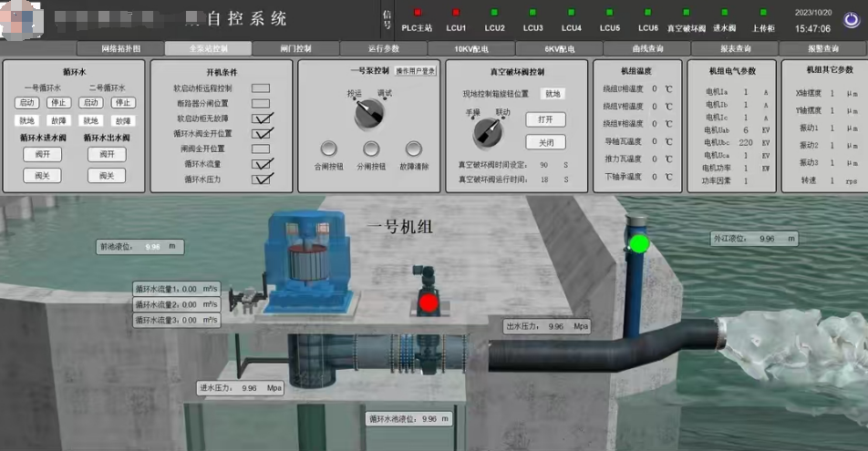
Task: Open the 10KV配电 tab
Action: 470,48
